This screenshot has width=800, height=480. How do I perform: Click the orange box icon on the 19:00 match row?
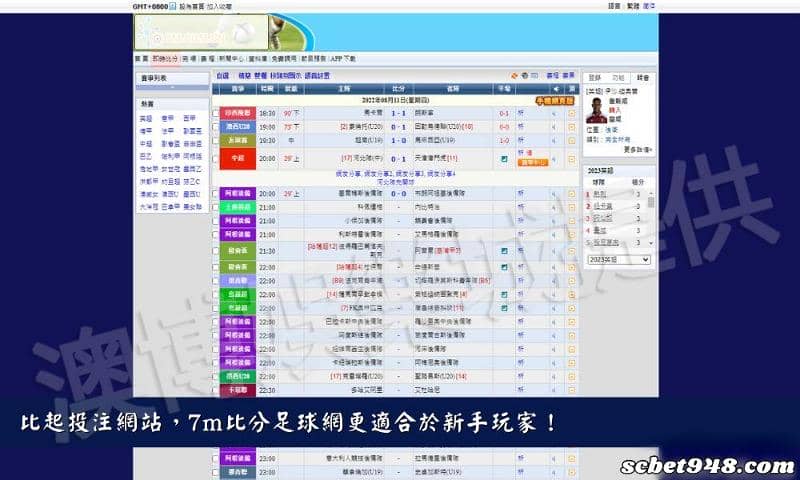(x=571, y=127)
